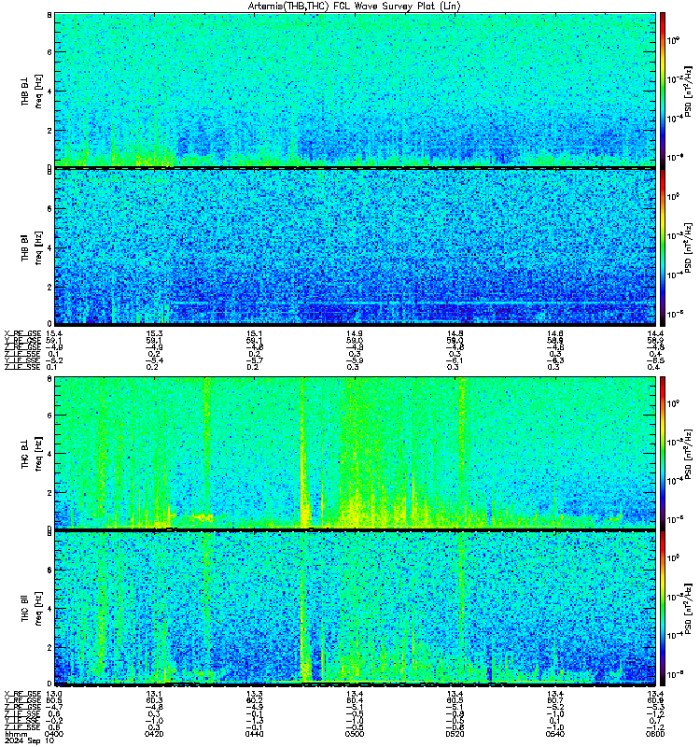700x747 pixels.
Task: Click the '0540' time tick label
Action: tap(555, 734)
